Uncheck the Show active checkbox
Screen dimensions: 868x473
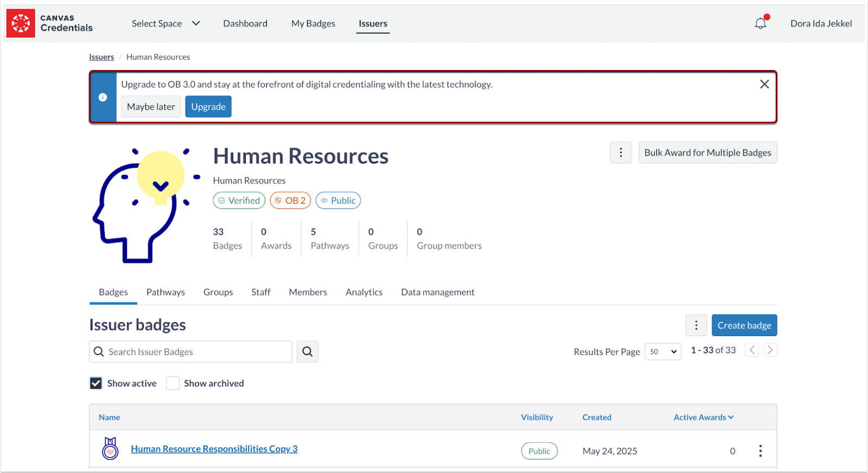point(96,383)
